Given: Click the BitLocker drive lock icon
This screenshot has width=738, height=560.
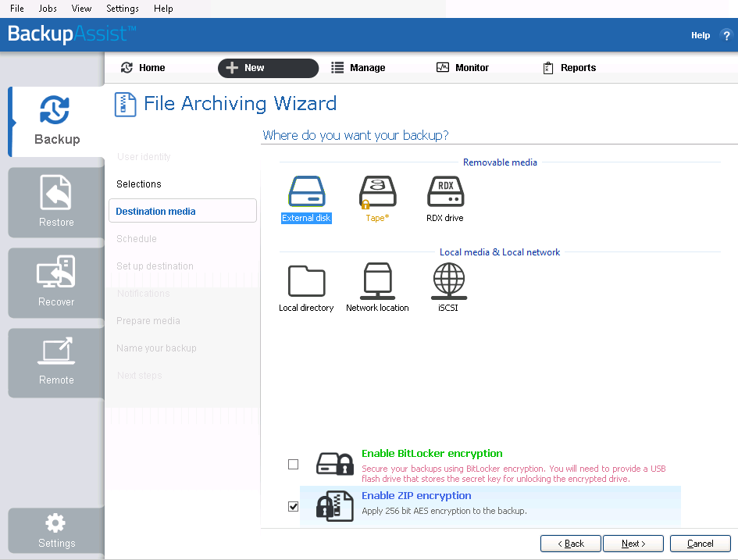Looking at the screenshot, I should click(335, 464).
